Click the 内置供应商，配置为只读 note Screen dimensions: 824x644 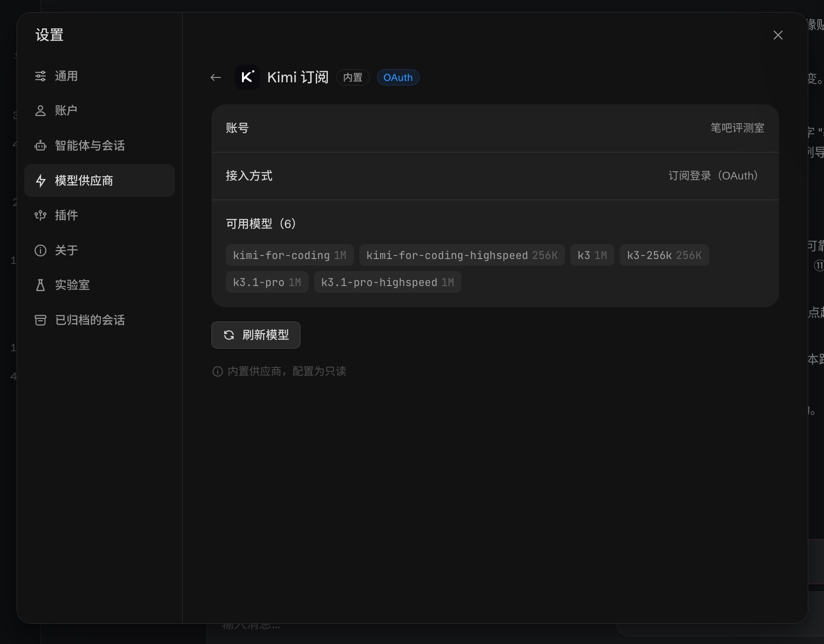287,371
